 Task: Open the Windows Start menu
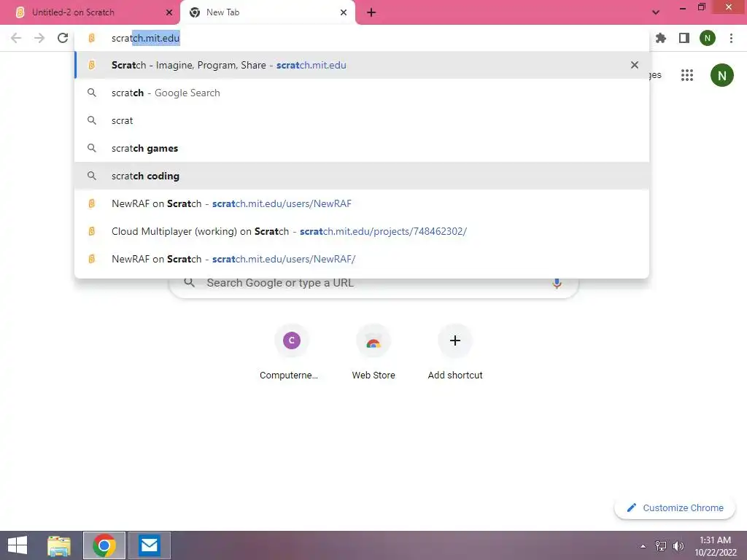coord(18,545)
